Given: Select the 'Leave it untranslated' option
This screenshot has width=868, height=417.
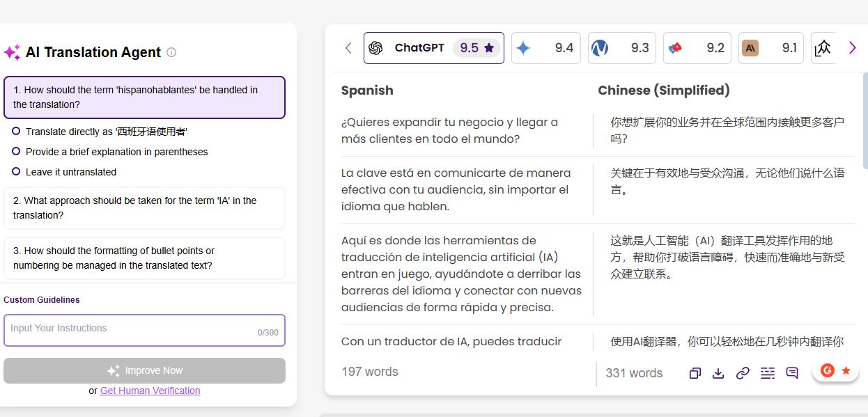Looking at the screenshot, I should click(16, 171).
